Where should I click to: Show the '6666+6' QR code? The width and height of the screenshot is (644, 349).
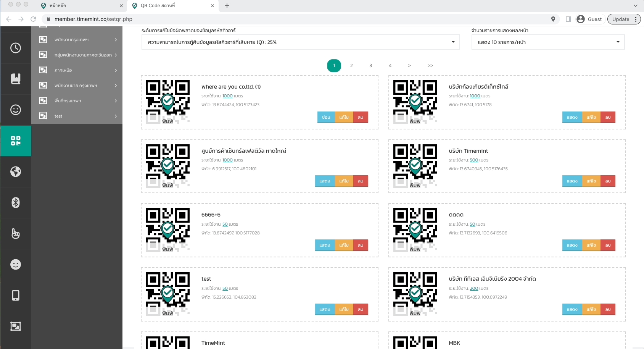[x=325, y=245]
